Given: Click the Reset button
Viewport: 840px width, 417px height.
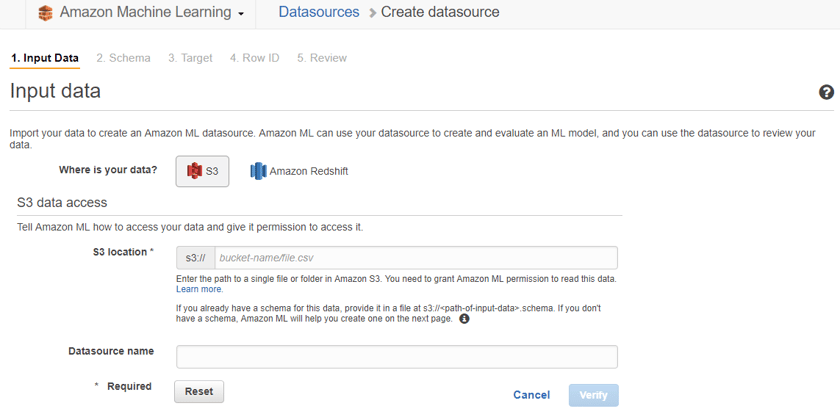Looking at the screenshot, I should [199, 392].
